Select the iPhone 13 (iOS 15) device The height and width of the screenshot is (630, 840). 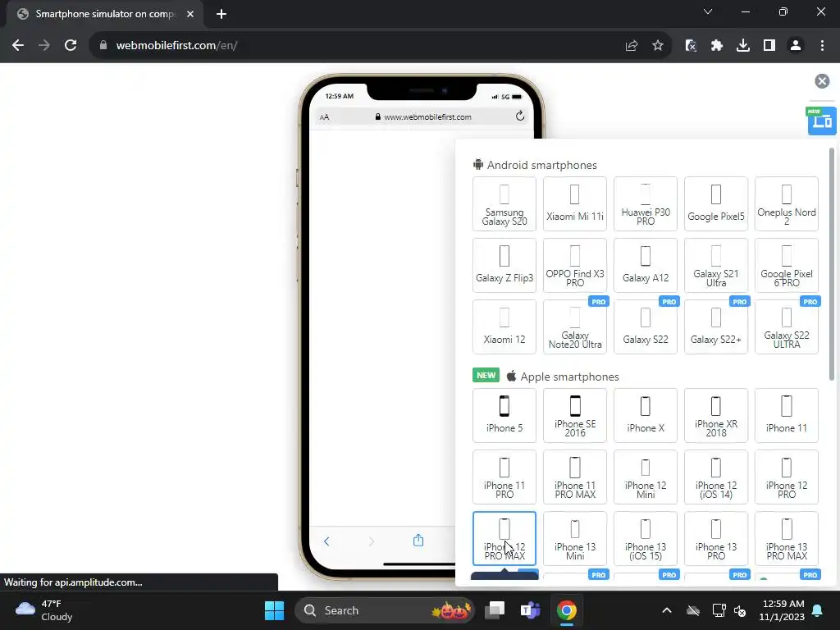pyautogui.click(x=646, y=539)
